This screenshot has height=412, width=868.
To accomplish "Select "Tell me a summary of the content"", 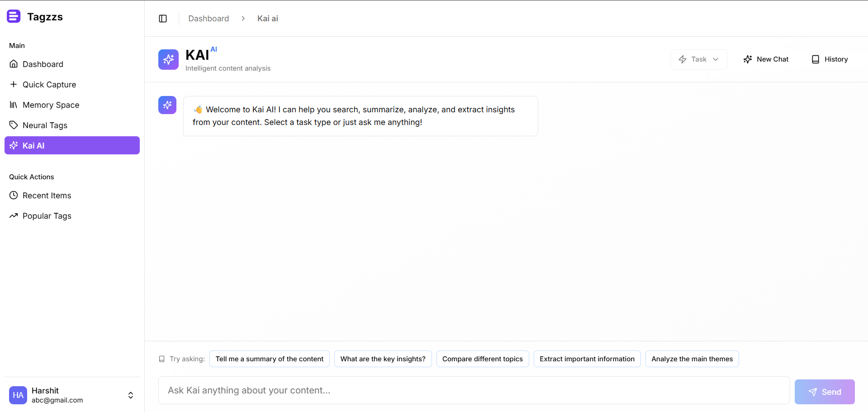I will tap(269, 359).
